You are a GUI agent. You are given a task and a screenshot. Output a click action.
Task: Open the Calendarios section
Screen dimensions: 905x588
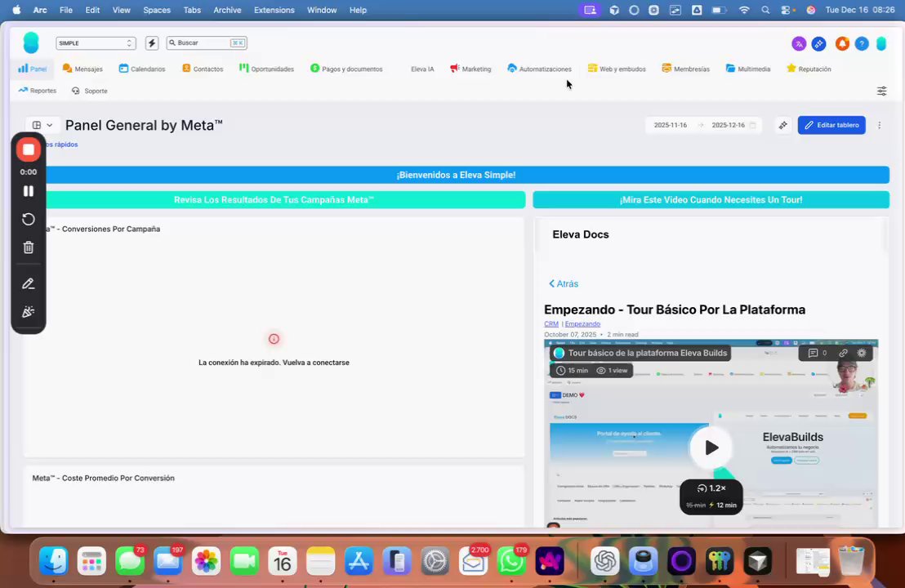tap(142, 69)
